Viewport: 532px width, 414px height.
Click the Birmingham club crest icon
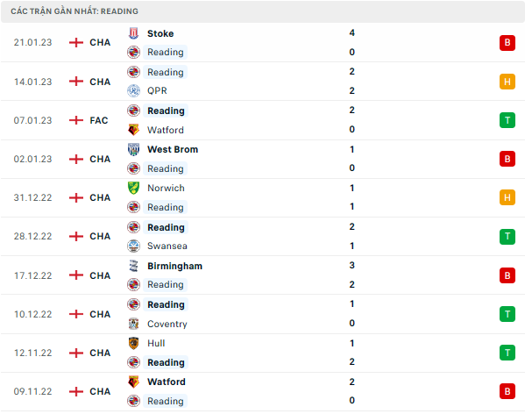click(x=133, y=266)
